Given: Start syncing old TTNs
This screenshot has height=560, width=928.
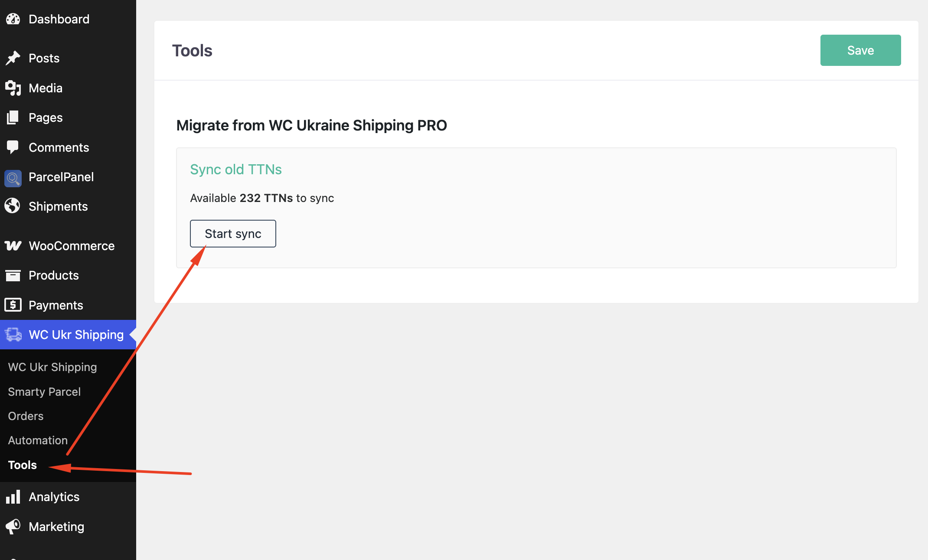Looking at the screenshot, I should click(233, 234).
